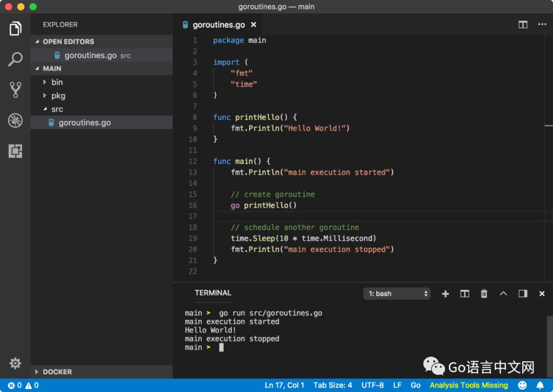Maximize the terminal panel with up chevron
Viewport: 553px width, 392px height.
503,293
